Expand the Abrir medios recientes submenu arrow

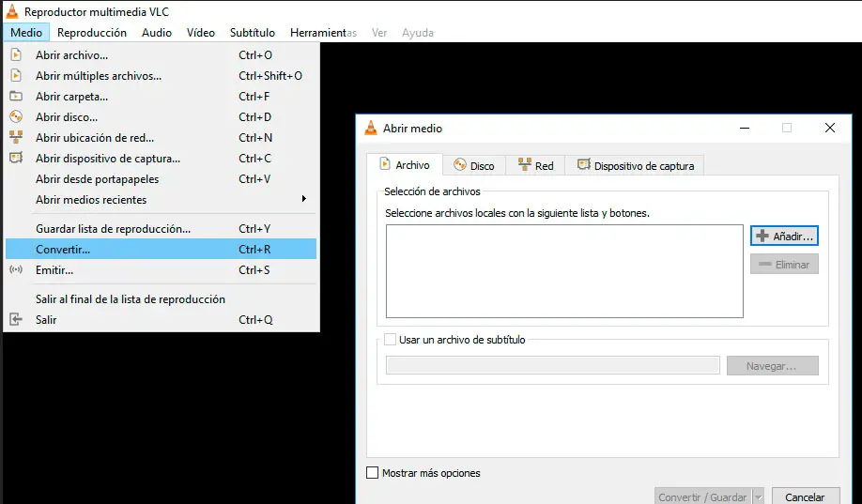tap(304, 199)
